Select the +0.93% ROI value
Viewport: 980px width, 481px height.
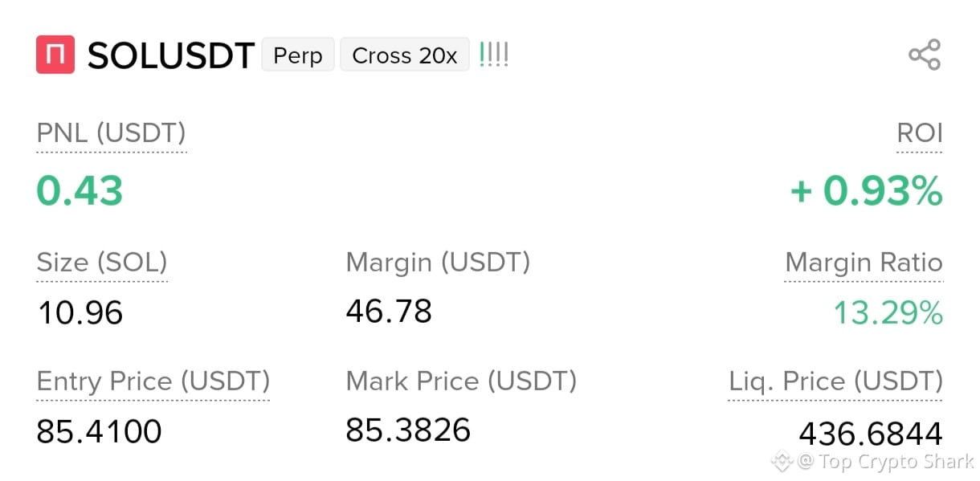click(x=866, y=191)
